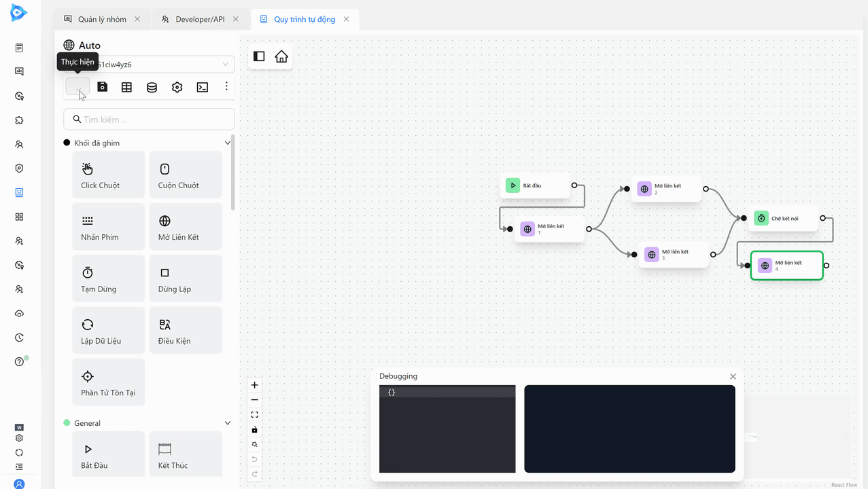Zoom in on the workflow canvas
The image size is (868, 489).
tap(255, 385)
